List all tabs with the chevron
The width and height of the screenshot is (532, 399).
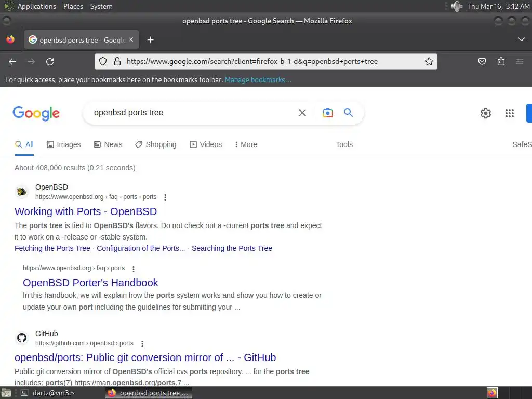(521, 39)
